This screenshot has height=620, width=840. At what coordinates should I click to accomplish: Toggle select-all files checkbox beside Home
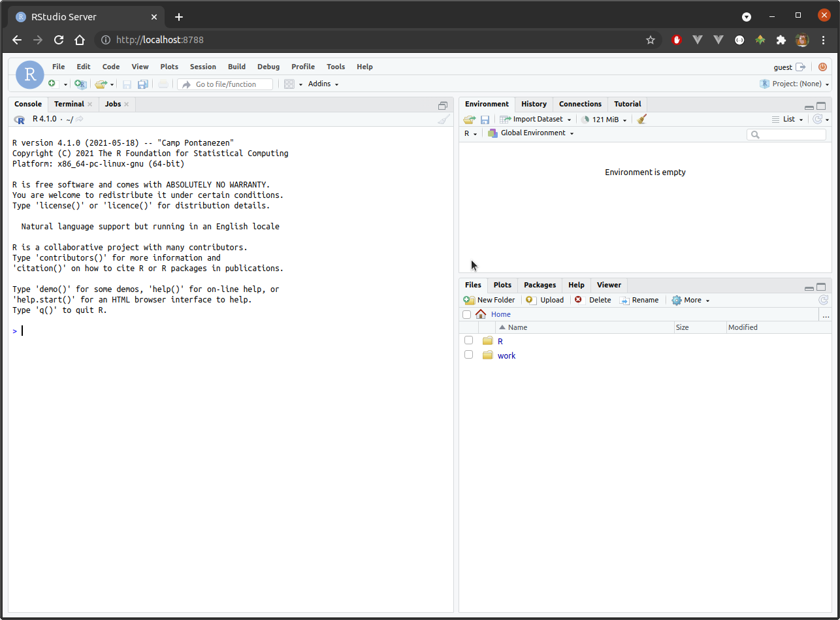click(466, 314)
